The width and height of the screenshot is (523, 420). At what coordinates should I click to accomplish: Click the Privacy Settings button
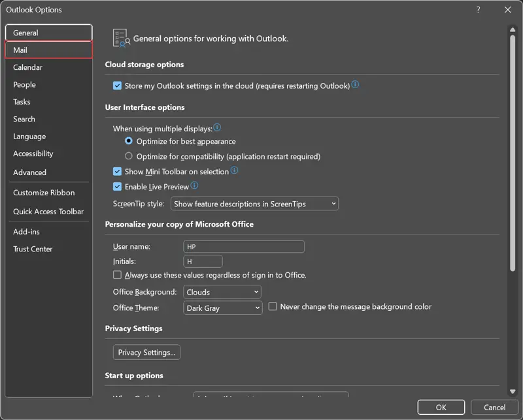click(146, 352)
